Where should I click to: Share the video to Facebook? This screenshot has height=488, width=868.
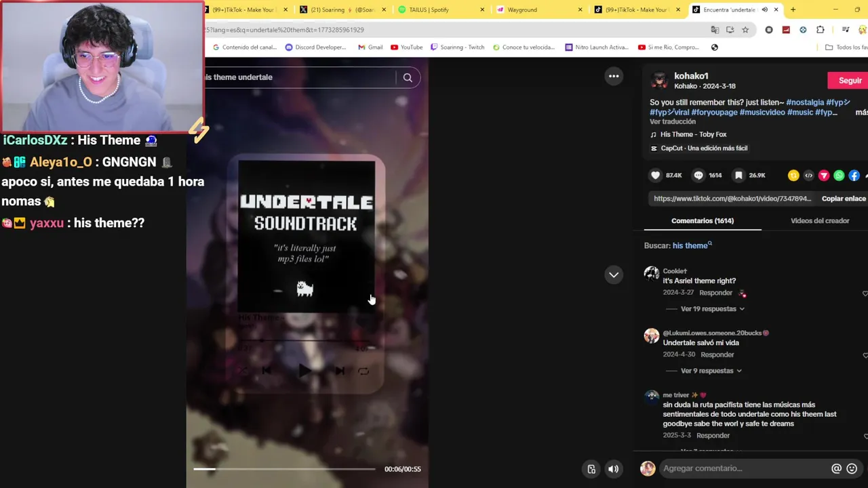pyautogui.click(x=854, y=176)
